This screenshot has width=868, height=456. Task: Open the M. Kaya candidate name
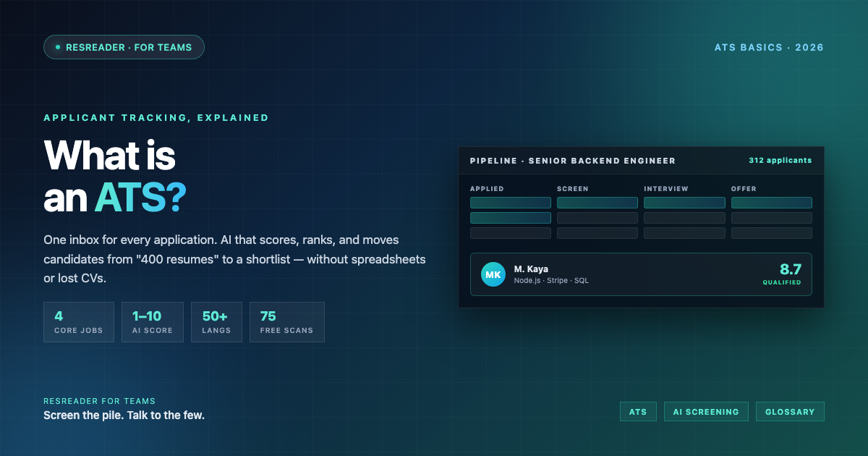(x=531, y=269)
